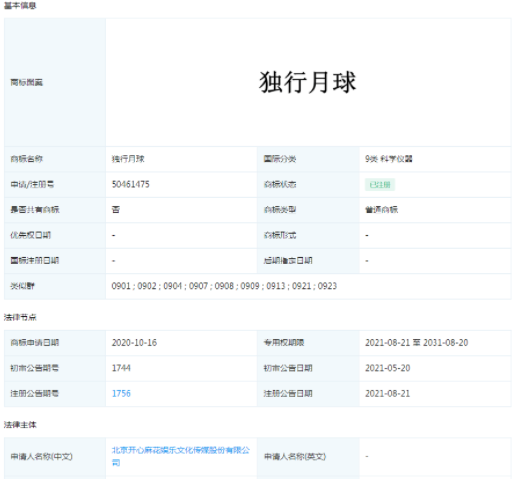Click the 是否共有商标 value 否

coord(116,210)
